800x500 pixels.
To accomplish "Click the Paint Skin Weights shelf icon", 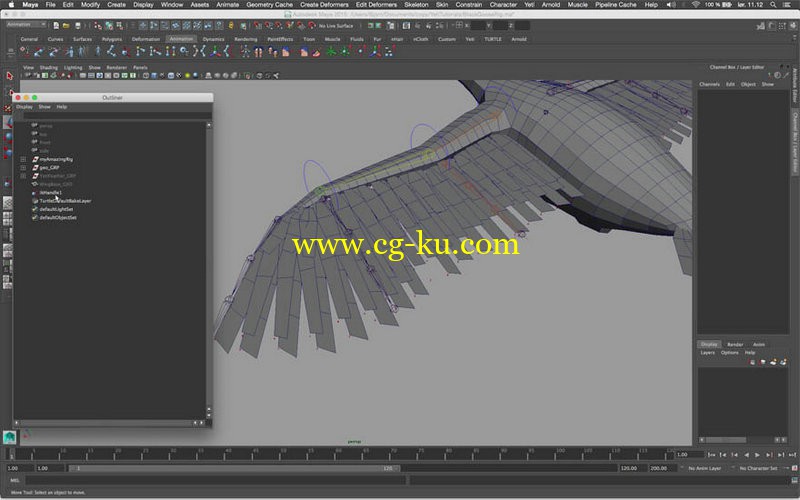I will [x=316, y=51].
